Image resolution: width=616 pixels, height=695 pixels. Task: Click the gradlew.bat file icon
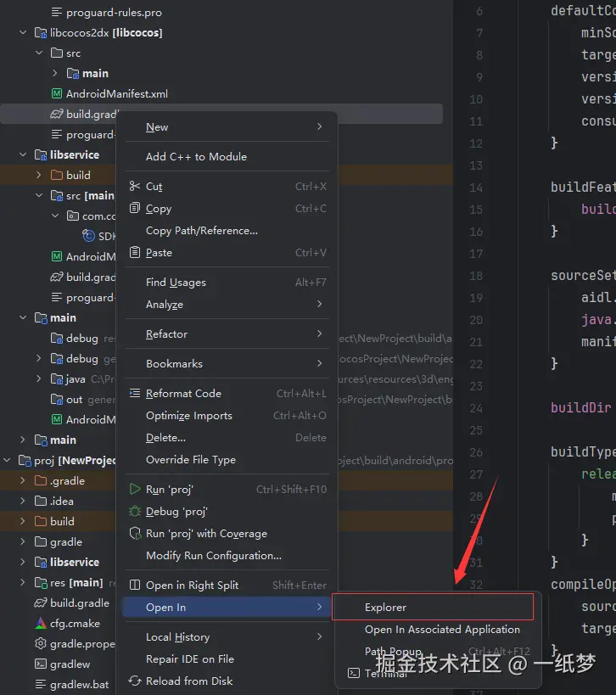(41, 684)
